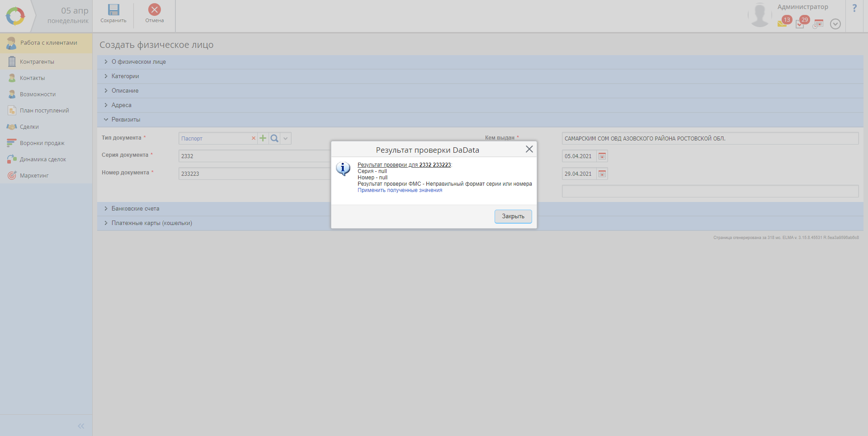Viewport: 868px width, 436px height.
Task: Click the Save floppy disk icon
Action: pos(113,10)
